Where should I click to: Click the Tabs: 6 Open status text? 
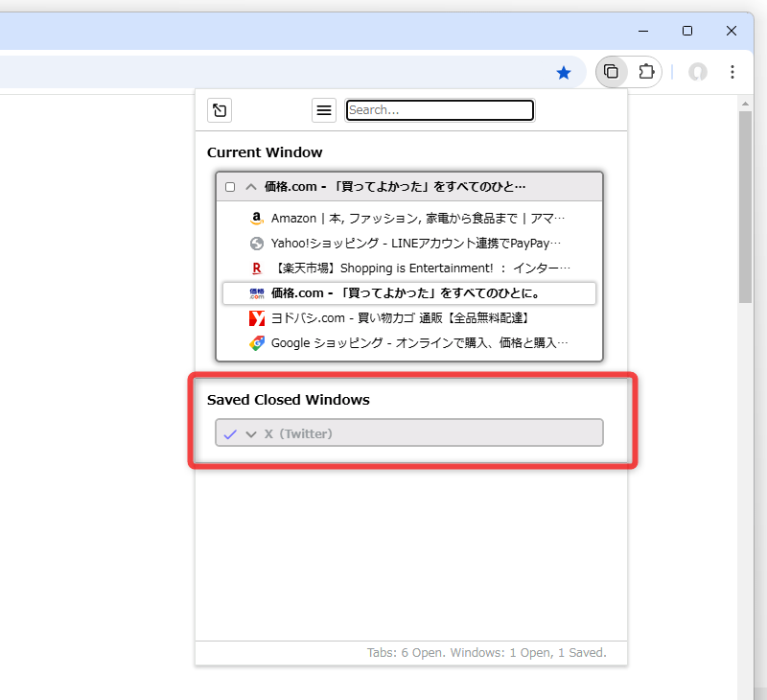pyautogui.click(x=487, y=653)
